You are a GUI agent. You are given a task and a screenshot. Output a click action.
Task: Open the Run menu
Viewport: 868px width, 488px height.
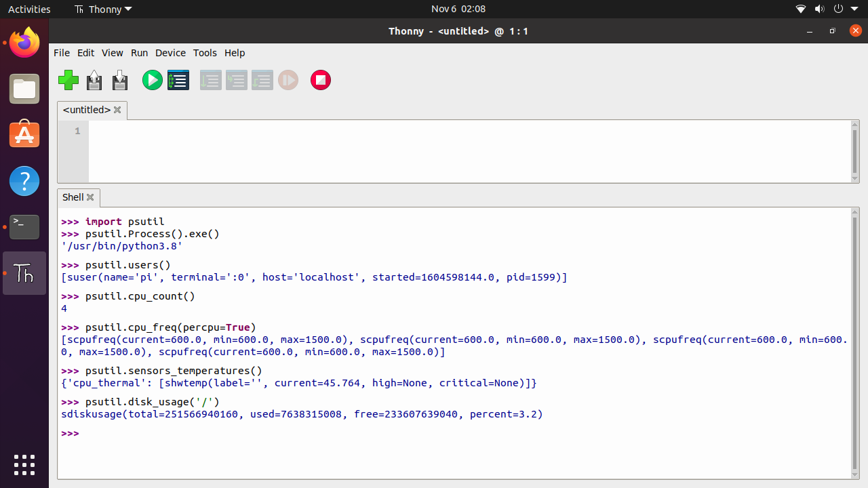coord(139,53)
